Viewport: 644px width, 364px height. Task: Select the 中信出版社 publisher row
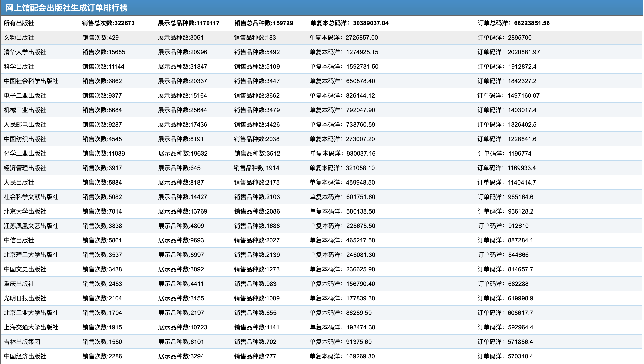[x=19, y=240]
